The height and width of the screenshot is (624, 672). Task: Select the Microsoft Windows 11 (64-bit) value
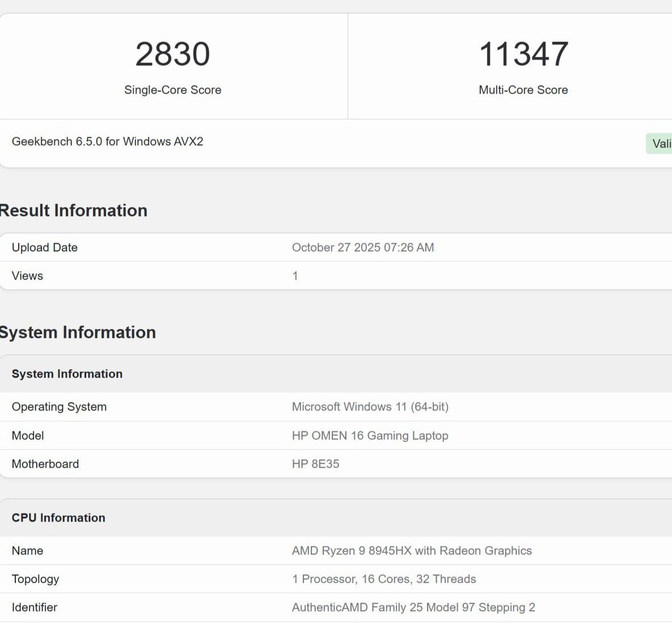tap(370, 407)
